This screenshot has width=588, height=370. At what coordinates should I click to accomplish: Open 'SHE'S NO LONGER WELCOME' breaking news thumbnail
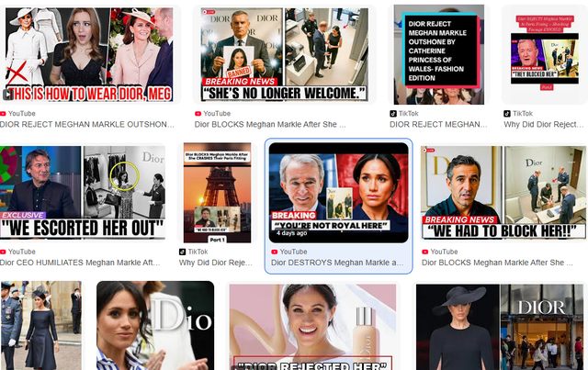284,55
